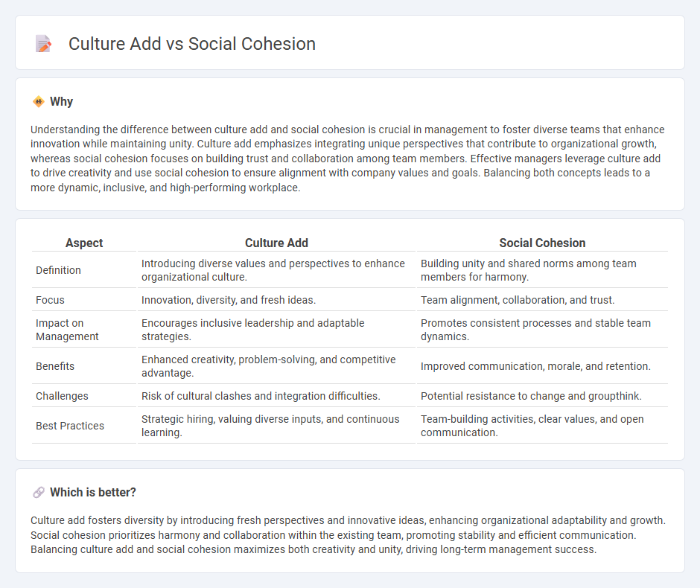
Task: Click the Why paragraph beginning 'Understanding the difference'
Action: click(347, 159)
